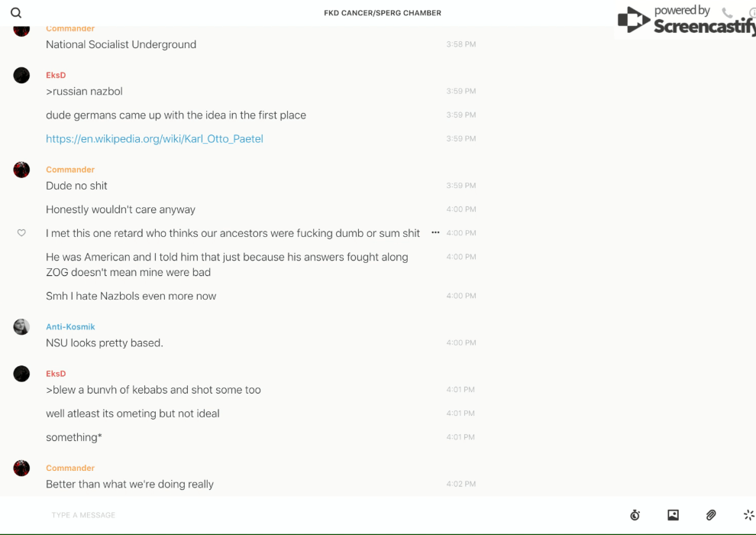756x535 pixels.
Task: Click the 4:02 PM message timestamp
Action: coord(460,484)
